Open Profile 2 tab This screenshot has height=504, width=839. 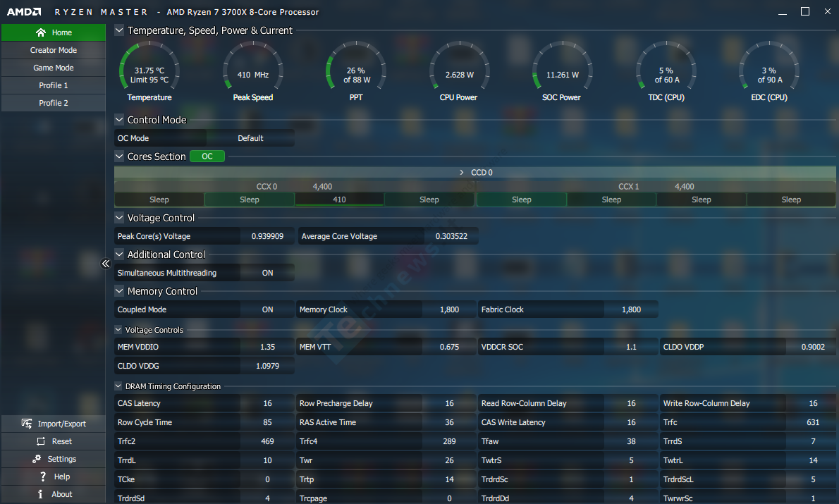point(54,103)
